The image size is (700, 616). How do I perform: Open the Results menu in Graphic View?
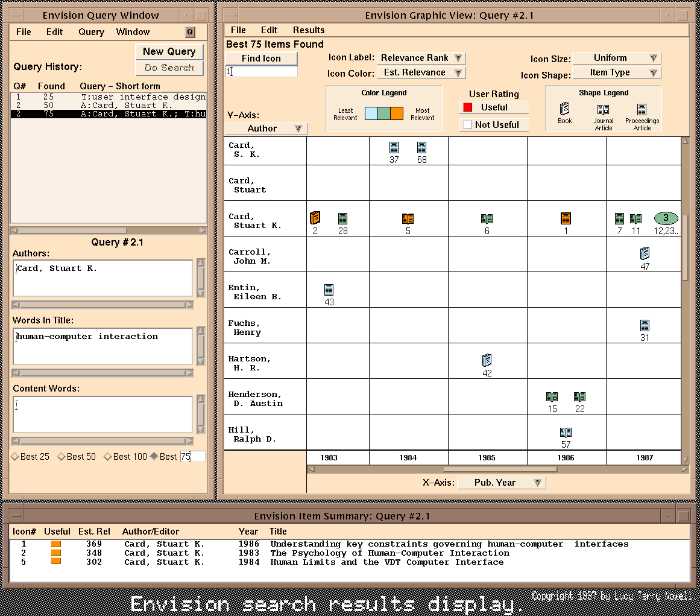(x=309, y=30)
